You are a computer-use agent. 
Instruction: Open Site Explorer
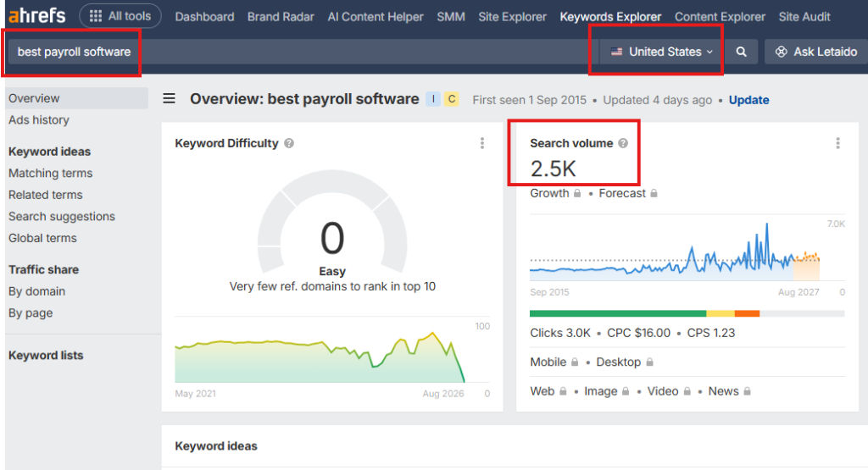pos(512,17)
